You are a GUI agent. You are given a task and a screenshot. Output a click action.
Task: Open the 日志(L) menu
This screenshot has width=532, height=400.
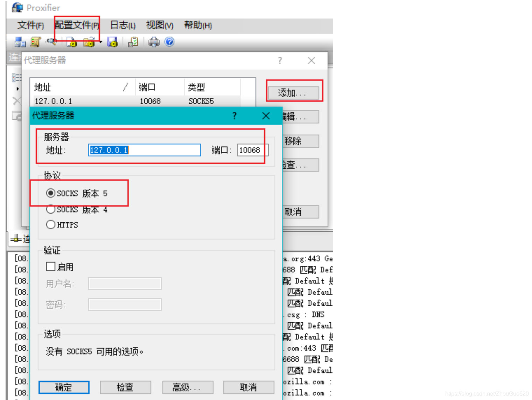click(123, 26)
